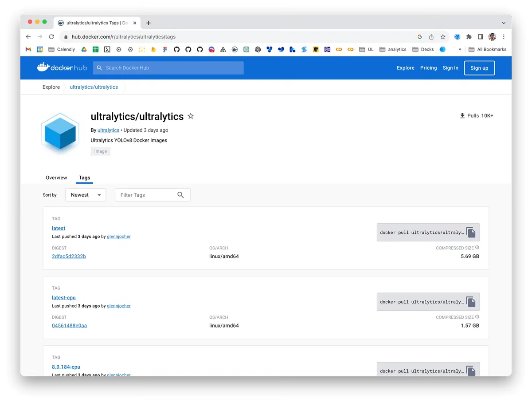Open the yellow Miro bookmark
Screen dimensions: 532x403
pos(316,49)
